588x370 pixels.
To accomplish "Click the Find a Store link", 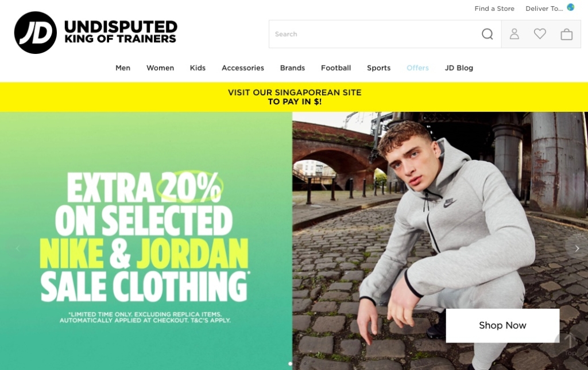I will coord(494,9).
